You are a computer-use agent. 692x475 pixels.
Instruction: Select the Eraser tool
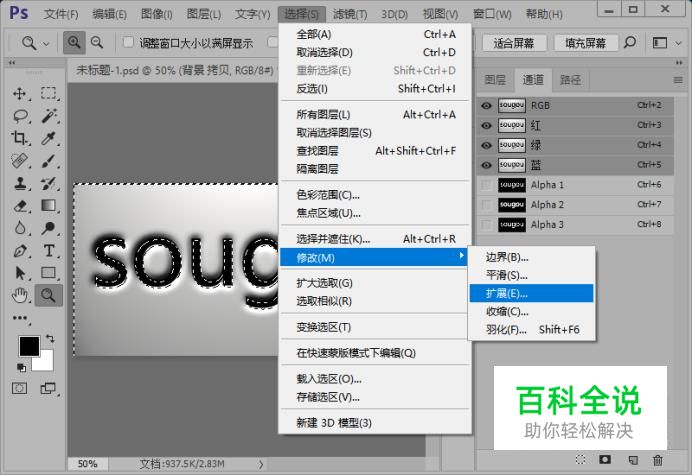[19, 206]
